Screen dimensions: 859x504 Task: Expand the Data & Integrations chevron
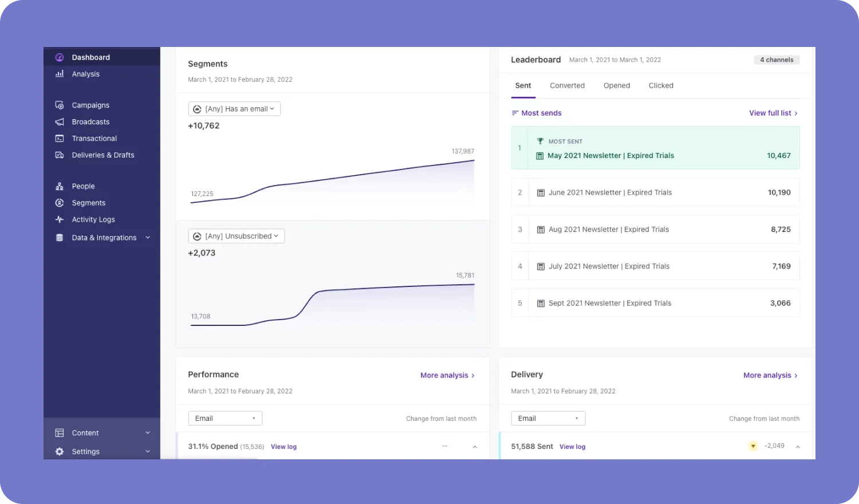click(x=148, y=238)
